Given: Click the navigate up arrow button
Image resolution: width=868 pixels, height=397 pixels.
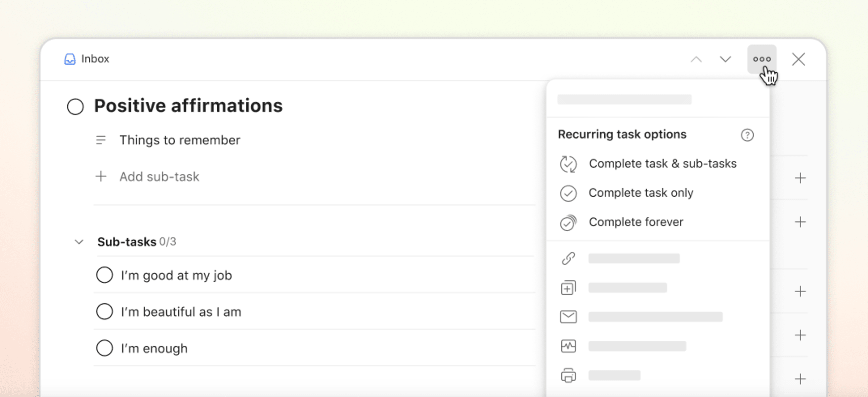Looking at the screenshot, I should [696, 59].
